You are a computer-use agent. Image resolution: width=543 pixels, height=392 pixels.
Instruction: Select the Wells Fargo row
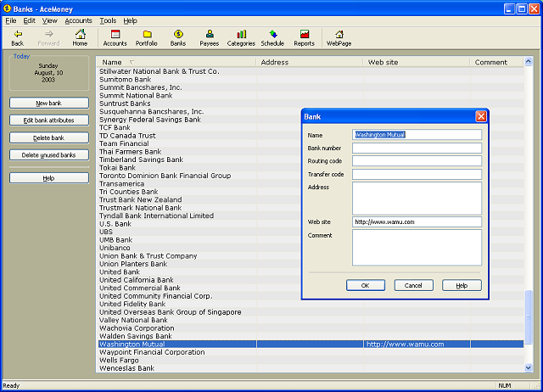(x=310, y=360)
